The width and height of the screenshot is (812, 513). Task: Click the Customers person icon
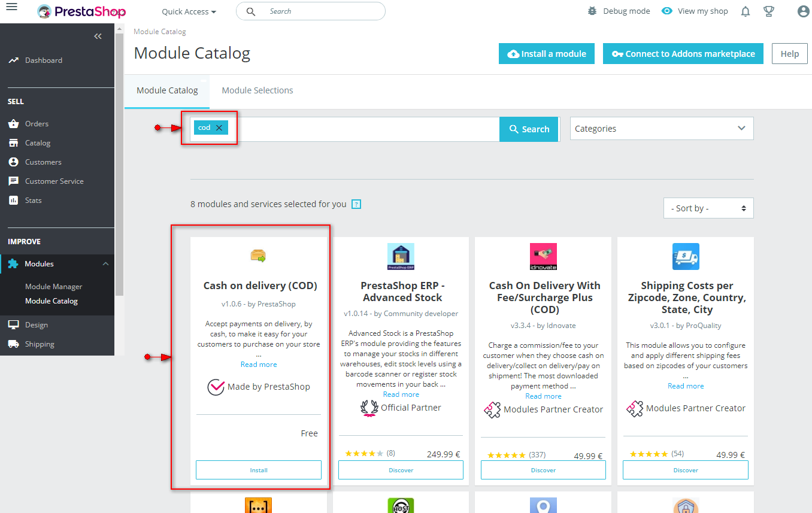[13, 162]
